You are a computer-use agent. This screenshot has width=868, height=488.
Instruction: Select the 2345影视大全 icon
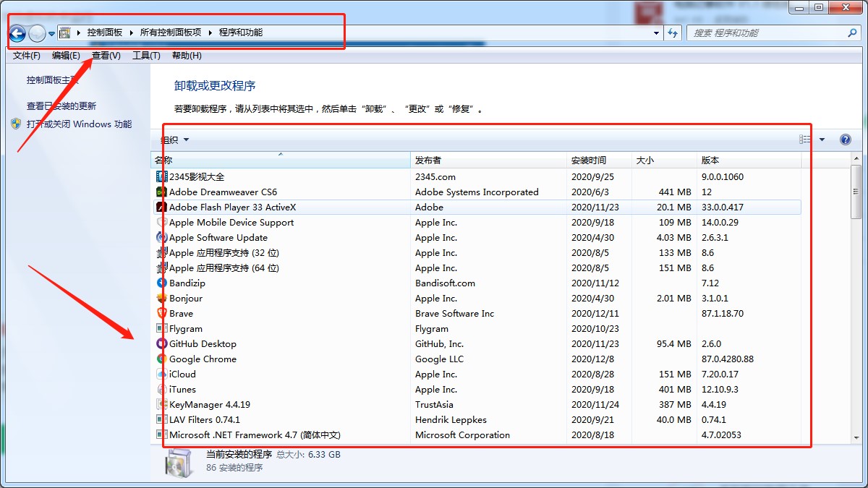[x=162, y=176]
